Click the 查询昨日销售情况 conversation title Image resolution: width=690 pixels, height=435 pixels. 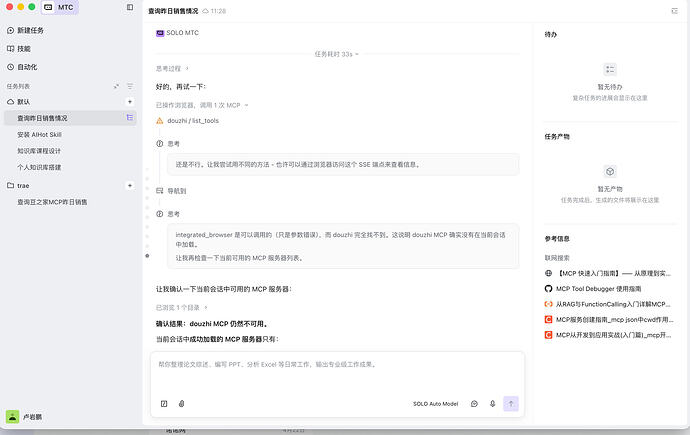tap(173, 11)
